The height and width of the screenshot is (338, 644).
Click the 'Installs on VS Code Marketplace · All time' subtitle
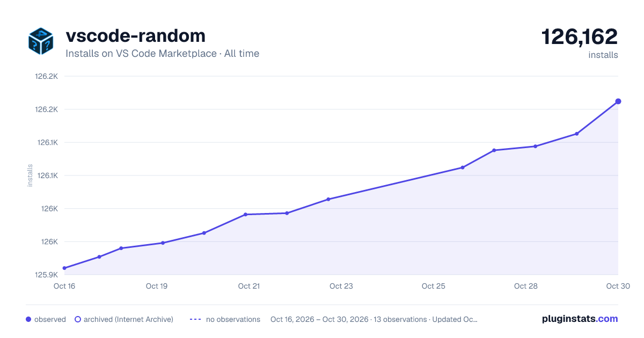(162, 54)
